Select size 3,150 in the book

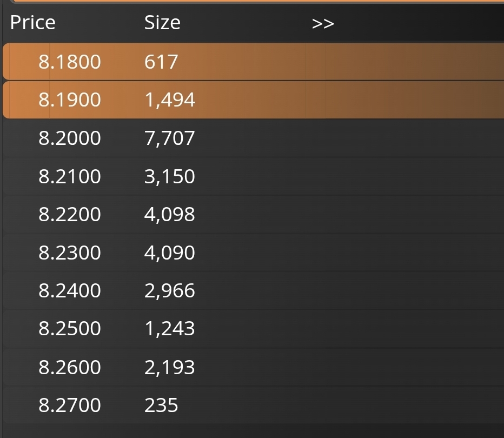pyautogui.click(x=170, y=177)
